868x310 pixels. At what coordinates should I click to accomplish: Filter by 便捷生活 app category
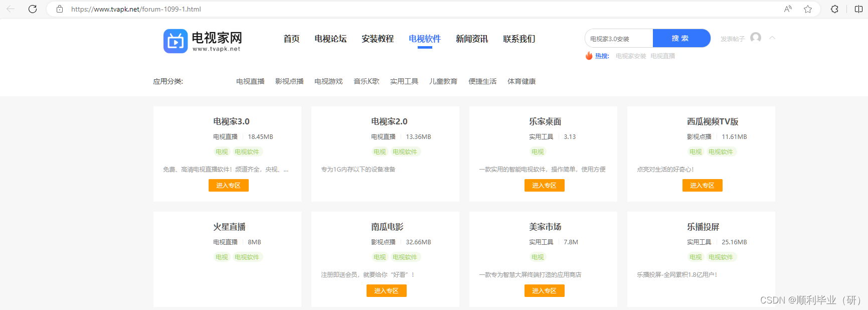pos(482,81)
